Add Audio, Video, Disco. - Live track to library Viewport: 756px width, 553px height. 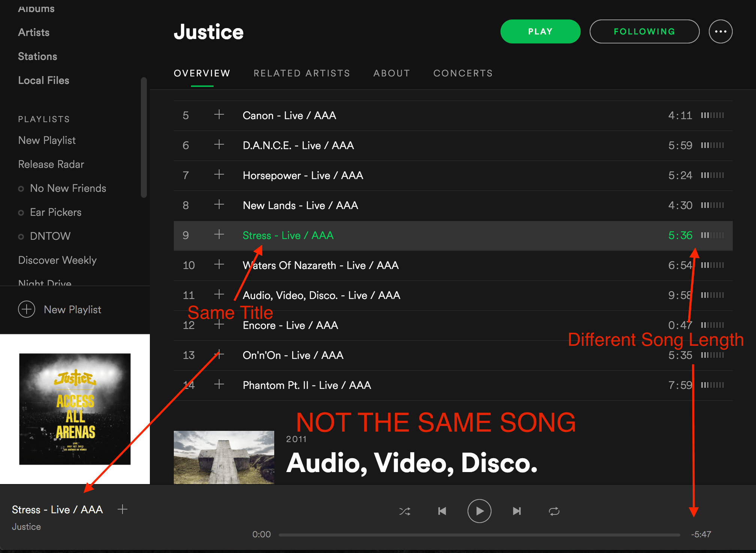click(x=219, y=294)
